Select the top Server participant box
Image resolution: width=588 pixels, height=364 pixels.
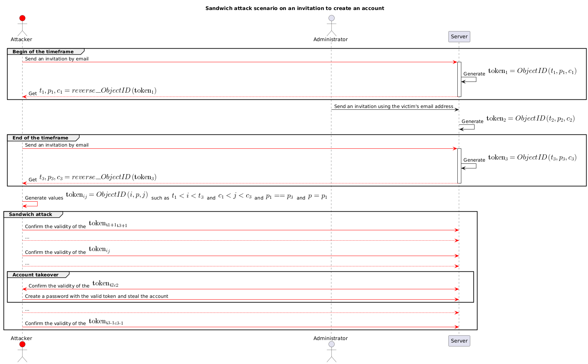tap(459, 36)
